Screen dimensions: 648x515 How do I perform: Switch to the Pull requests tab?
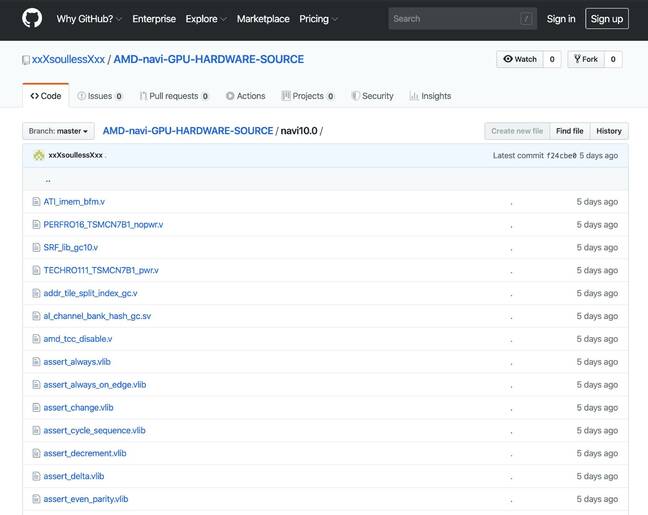pos(174,96)
